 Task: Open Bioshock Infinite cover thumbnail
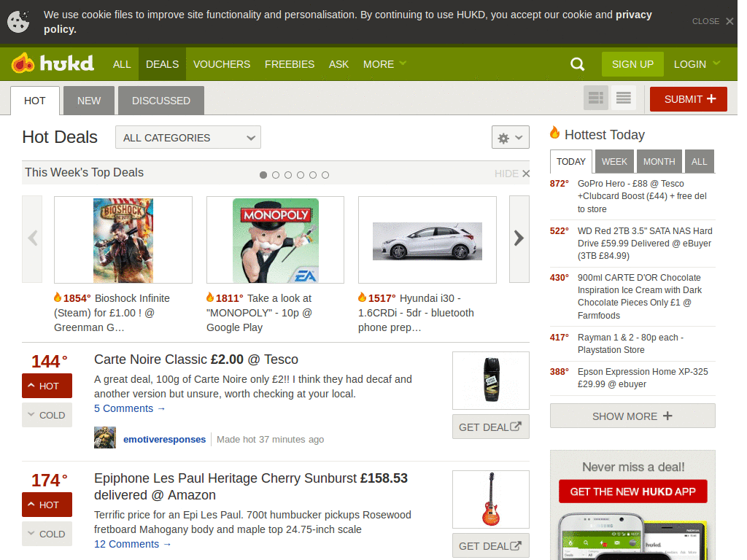123,240
